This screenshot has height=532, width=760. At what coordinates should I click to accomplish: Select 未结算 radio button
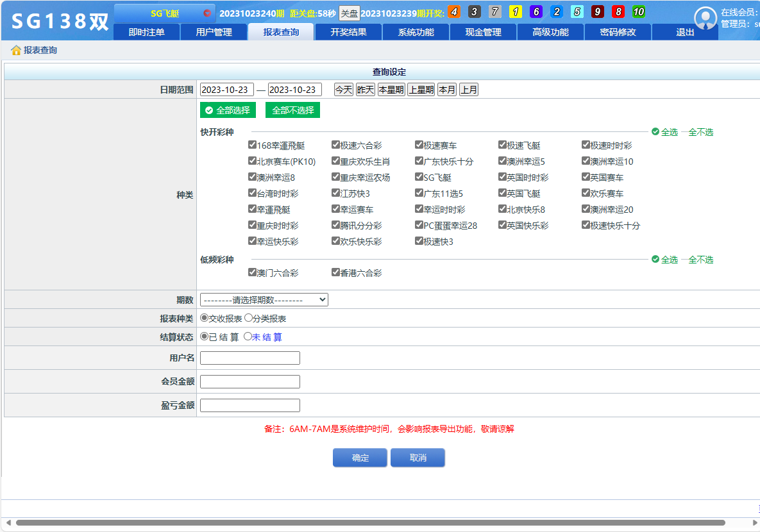[x=248, y=337]
